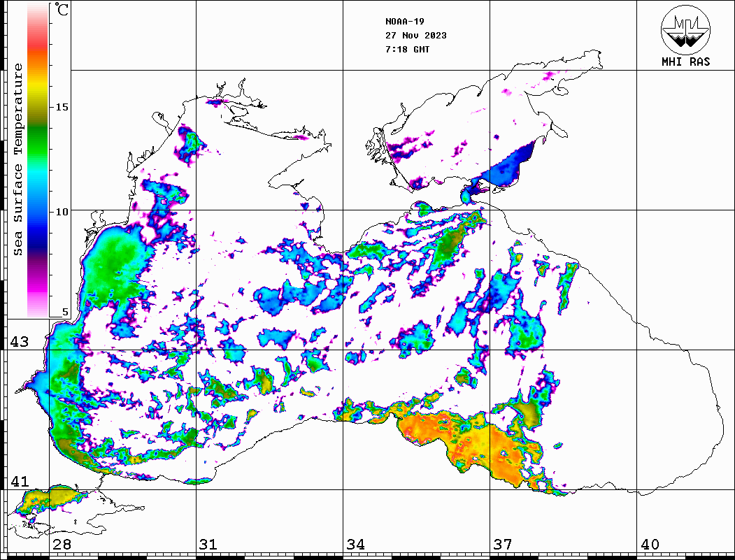Click longitude label '31'
The image size is (735, 560).
coord(208,545)
